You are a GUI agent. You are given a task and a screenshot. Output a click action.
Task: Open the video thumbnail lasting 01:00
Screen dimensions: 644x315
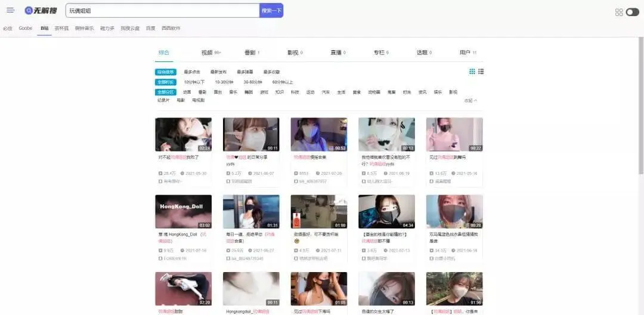tap(318, 212)
